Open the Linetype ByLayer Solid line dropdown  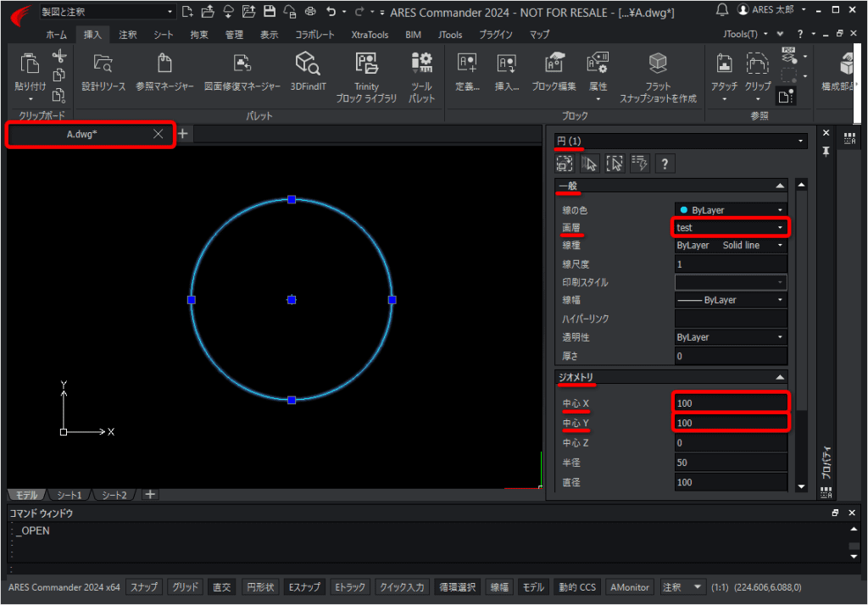[731, 245]
